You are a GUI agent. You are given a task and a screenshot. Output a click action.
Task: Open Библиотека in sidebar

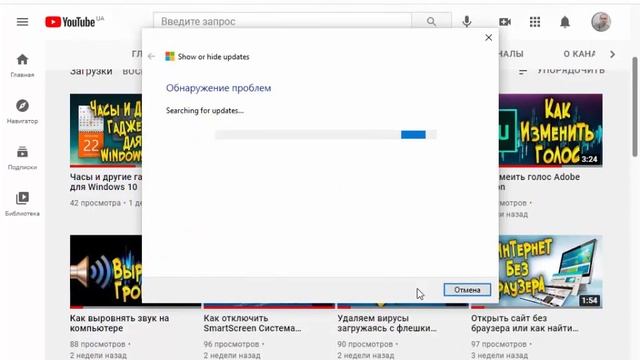(x=22, y=204)
